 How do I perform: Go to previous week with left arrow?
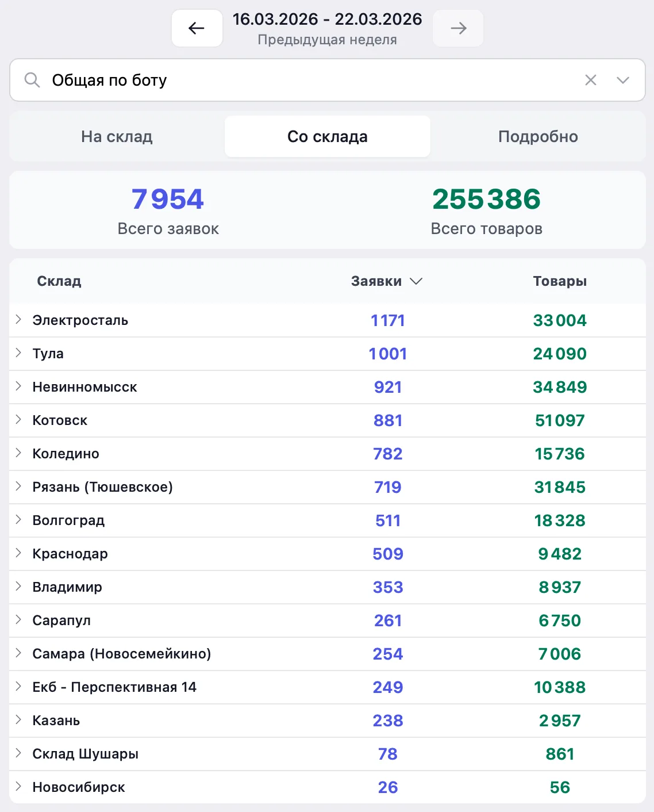(x=197, y=28)
